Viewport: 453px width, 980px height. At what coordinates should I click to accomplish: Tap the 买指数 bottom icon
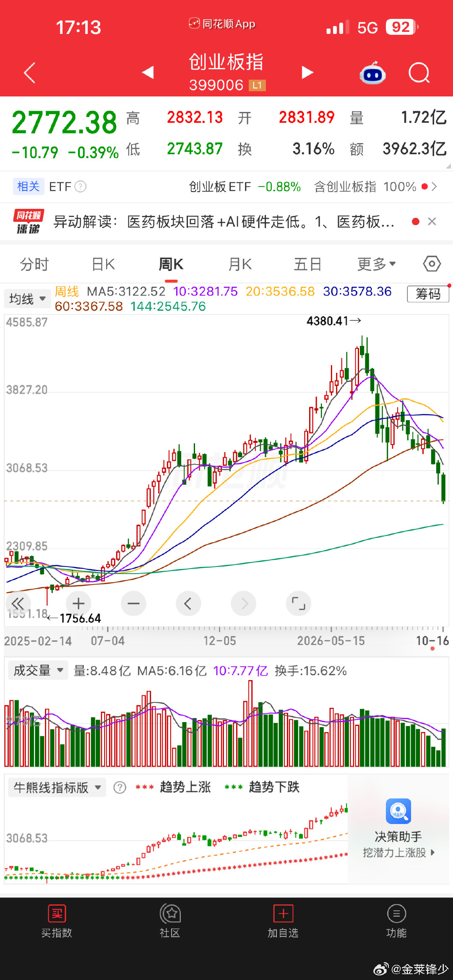pyautogui.click(x=57, y=913)
